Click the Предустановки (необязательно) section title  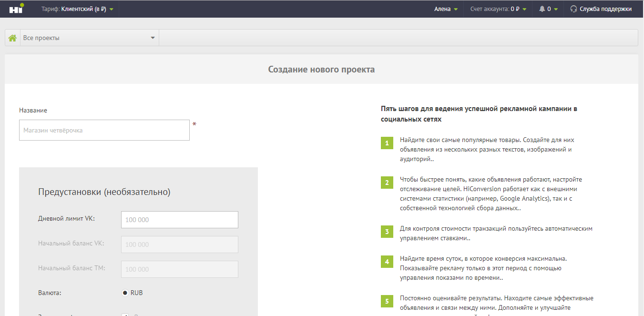click(104, 192)
